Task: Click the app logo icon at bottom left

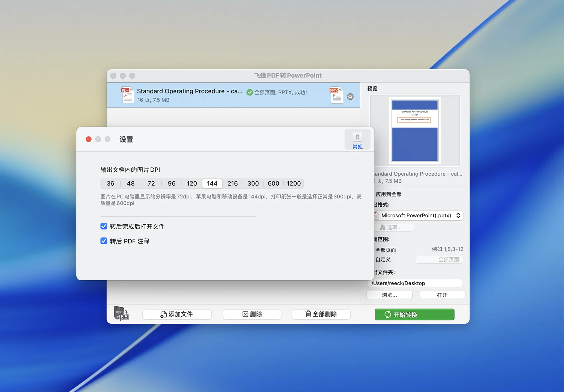Action: click(121, 313)
